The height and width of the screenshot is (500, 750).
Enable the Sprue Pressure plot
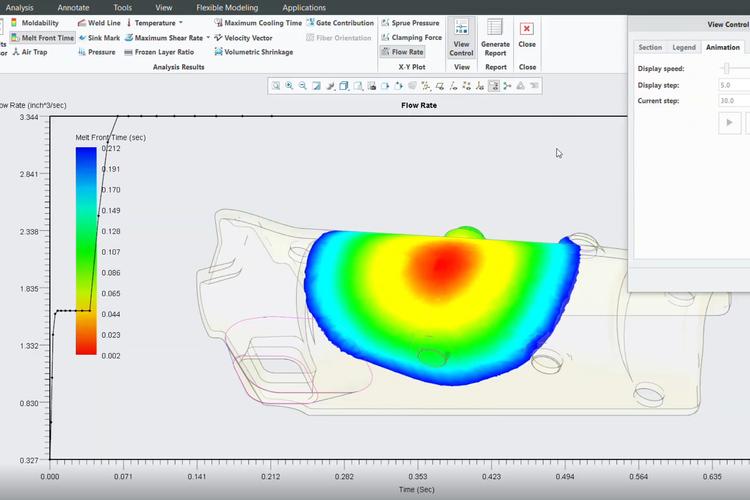point(410,22)
